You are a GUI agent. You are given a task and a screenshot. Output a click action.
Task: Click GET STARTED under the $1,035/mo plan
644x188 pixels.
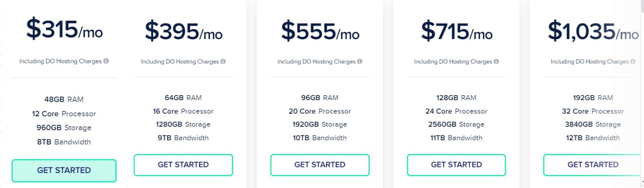[592, 165]
